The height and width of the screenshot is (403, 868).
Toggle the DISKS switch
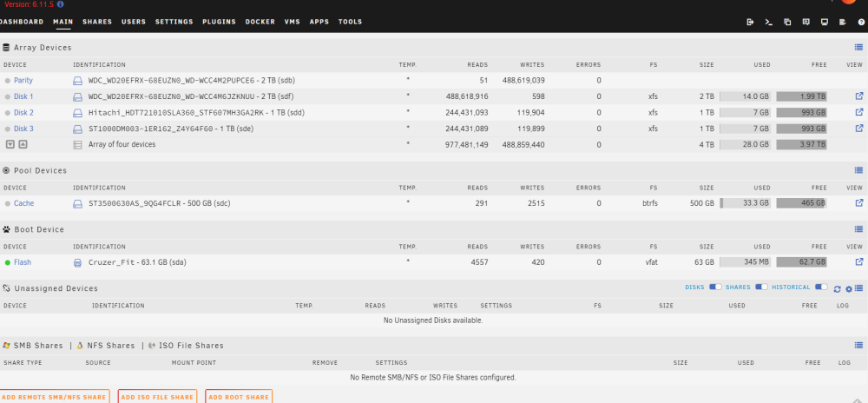tap(715, 287)
